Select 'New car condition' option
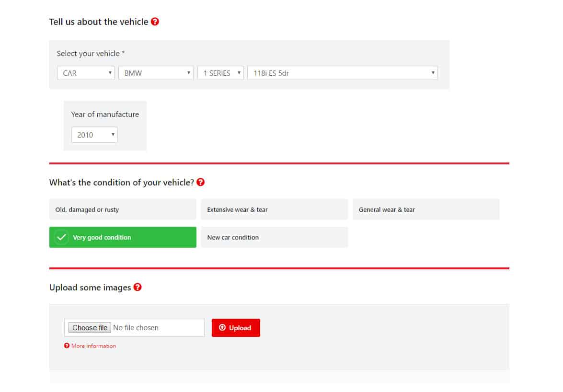Image resolution: width=563 pixels, height=392 pixels. (x=275, y=237)
